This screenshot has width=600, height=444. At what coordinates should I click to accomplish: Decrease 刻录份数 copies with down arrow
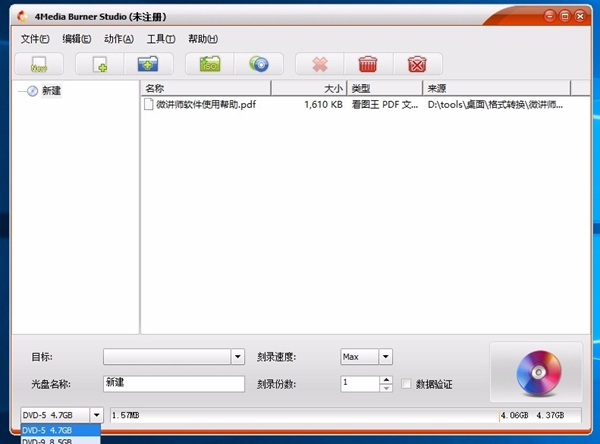tap(386, 388)
